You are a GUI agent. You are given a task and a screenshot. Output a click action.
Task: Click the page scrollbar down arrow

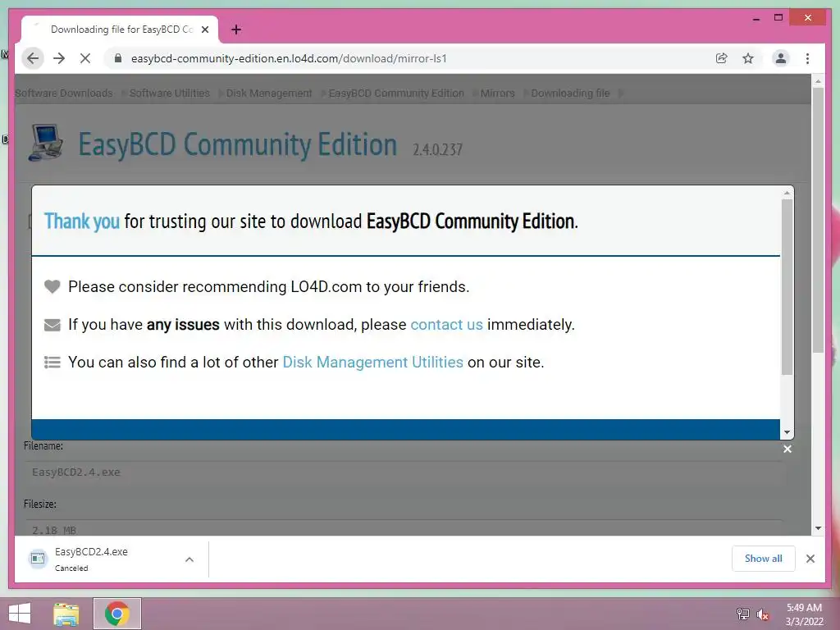coord(818,528)
